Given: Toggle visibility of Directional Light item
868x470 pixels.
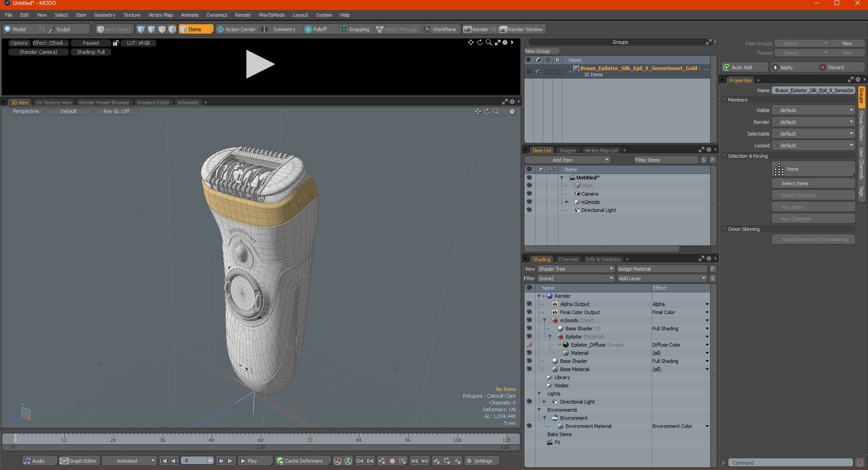Looking at the screenshot, I should 529,210.
